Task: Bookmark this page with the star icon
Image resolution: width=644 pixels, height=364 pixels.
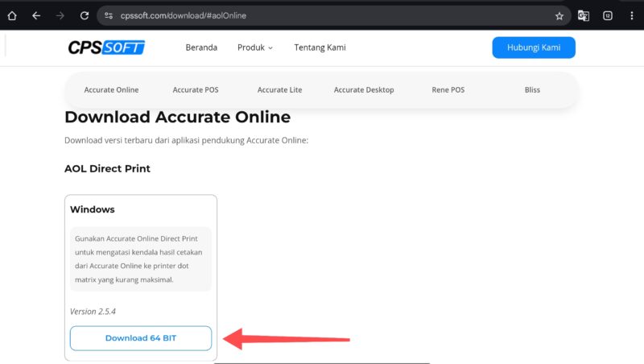Action: [x=559, y=15]
